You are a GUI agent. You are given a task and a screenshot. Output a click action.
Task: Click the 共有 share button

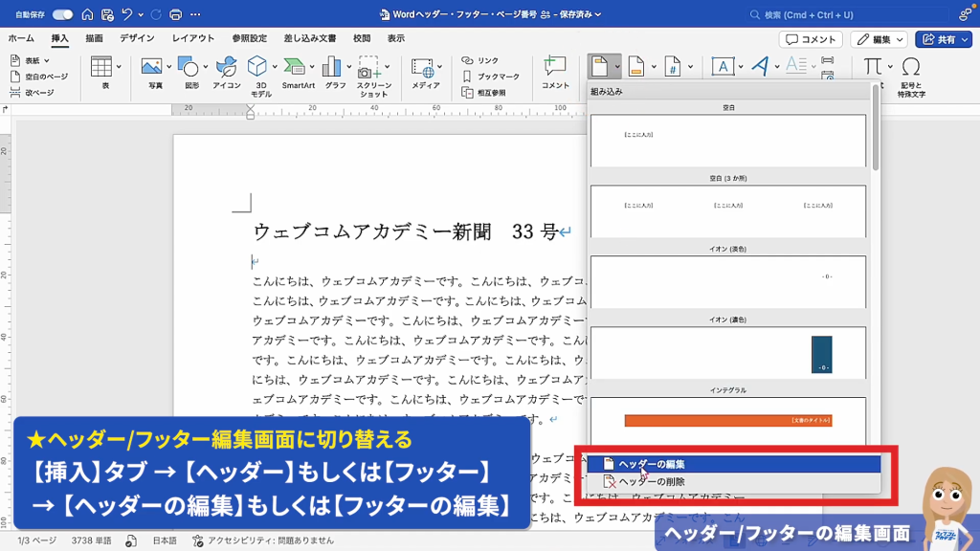click(x=943, y=39)
